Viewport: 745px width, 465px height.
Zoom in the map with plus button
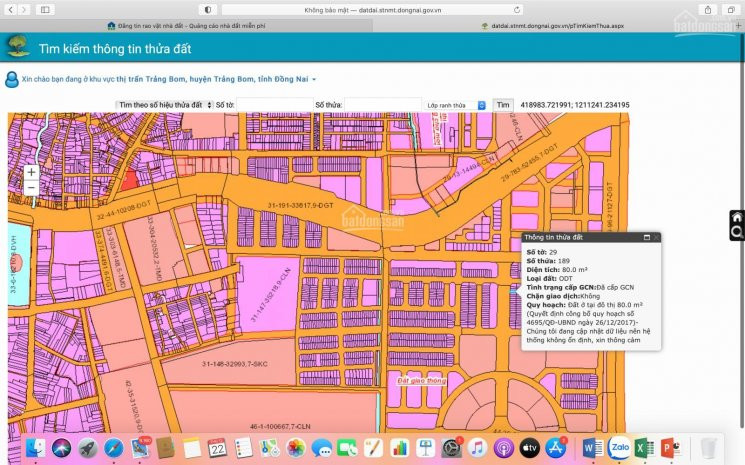[31, 172]
